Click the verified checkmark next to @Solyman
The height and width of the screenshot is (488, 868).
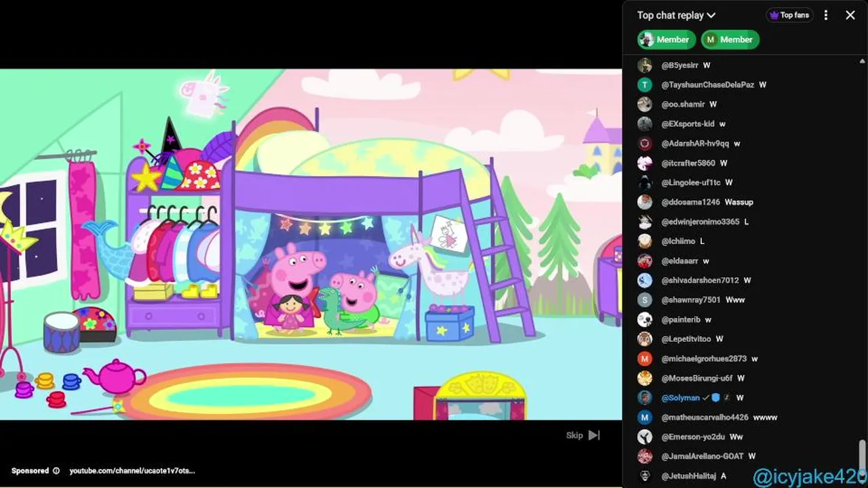706,398
